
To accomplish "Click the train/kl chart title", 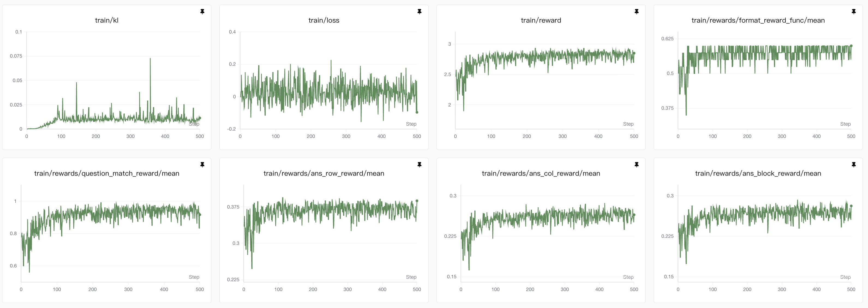I will (x=106, y=20).
